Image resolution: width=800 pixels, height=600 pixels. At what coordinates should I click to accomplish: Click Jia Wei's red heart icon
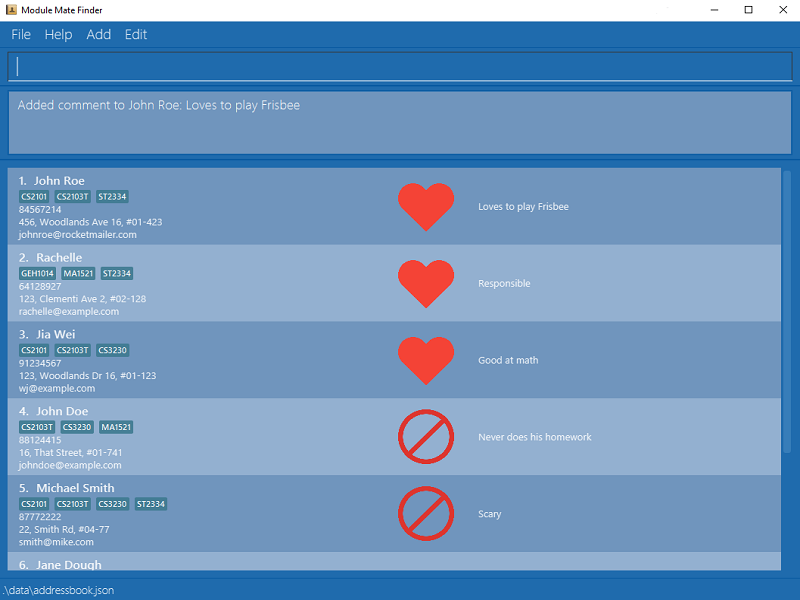[426, 360]
